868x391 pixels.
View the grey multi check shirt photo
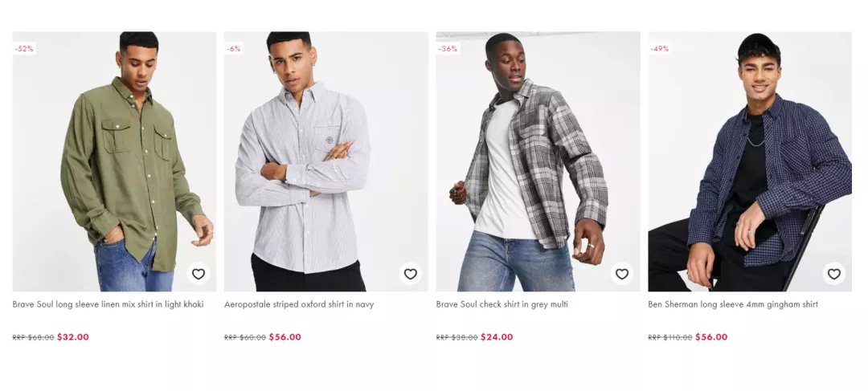[538, 161]
